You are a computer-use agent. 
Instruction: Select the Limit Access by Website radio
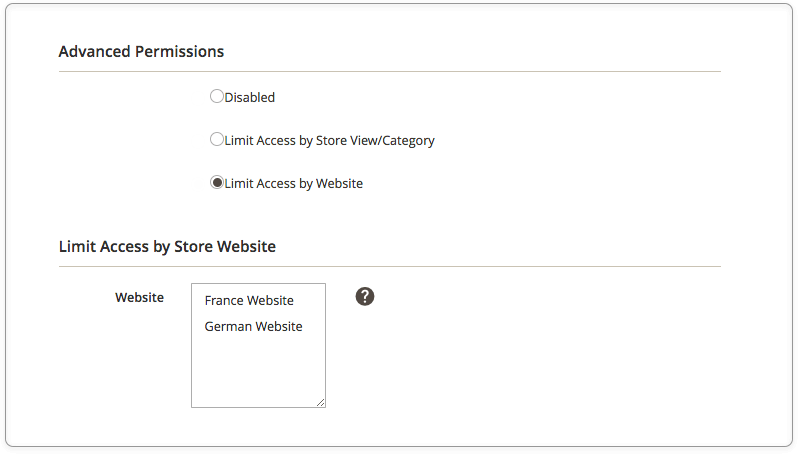[217, 182]
